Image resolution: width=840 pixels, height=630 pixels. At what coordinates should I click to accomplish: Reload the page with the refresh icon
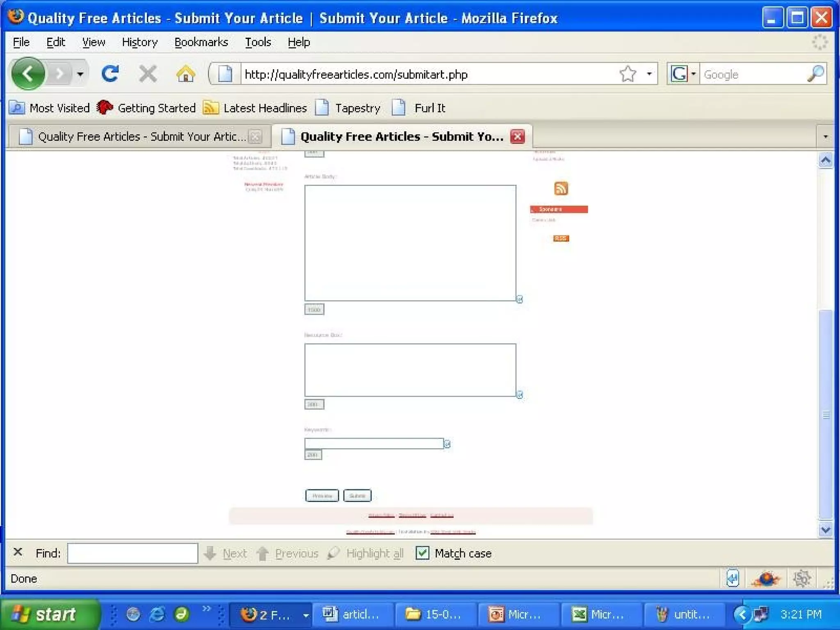coord(110,74)
